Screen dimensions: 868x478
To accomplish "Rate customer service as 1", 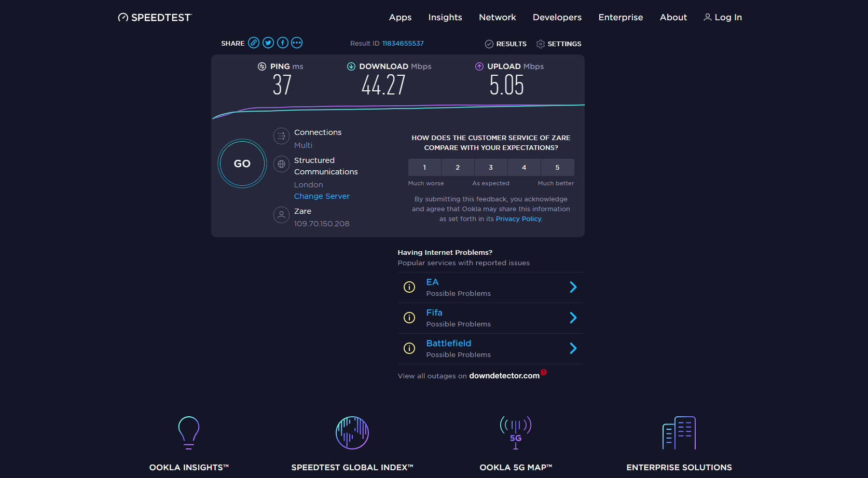I will click(x=424, y=168).
